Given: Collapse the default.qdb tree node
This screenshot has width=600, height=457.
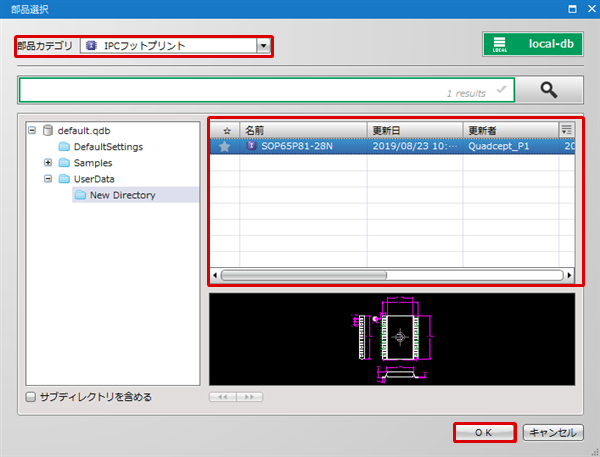Looking at the screenshot, I should click(x=32, y=131).
